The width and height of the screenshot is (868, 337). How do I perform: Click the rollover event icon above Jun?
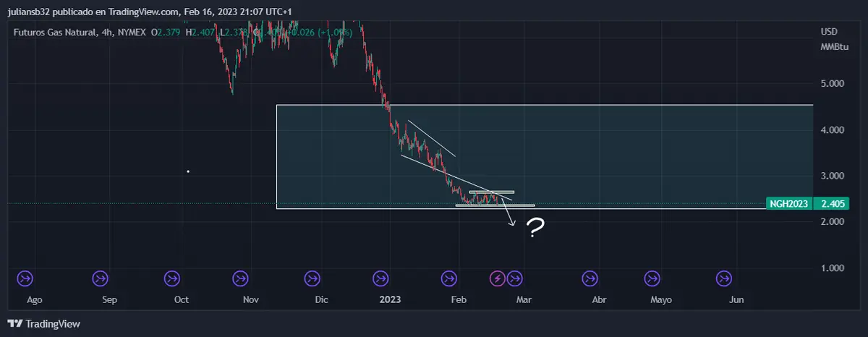(x=723, y=278)
